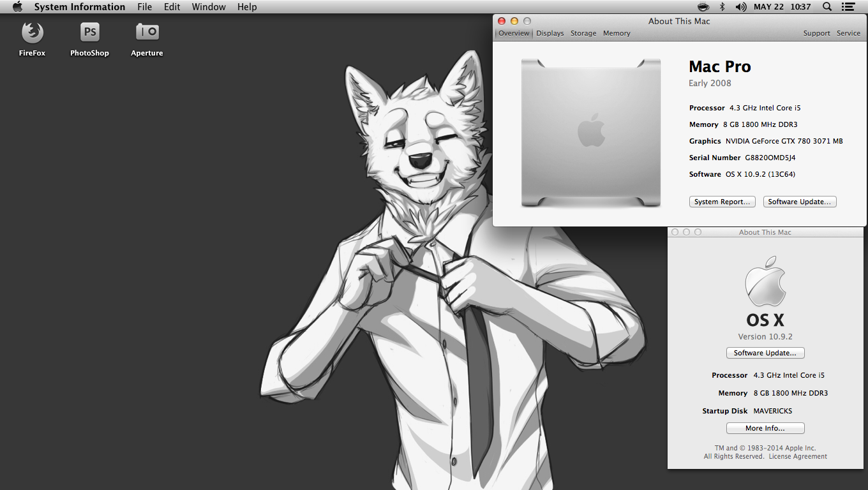Click Software Update... in Mac Pro window

tap(799, 202)
